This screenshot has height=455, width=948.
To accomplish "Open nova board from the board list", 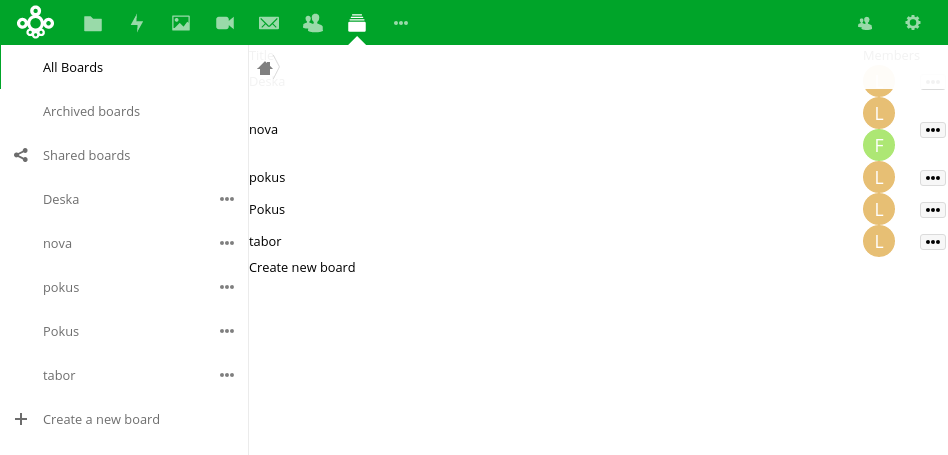I will point(264,129).
